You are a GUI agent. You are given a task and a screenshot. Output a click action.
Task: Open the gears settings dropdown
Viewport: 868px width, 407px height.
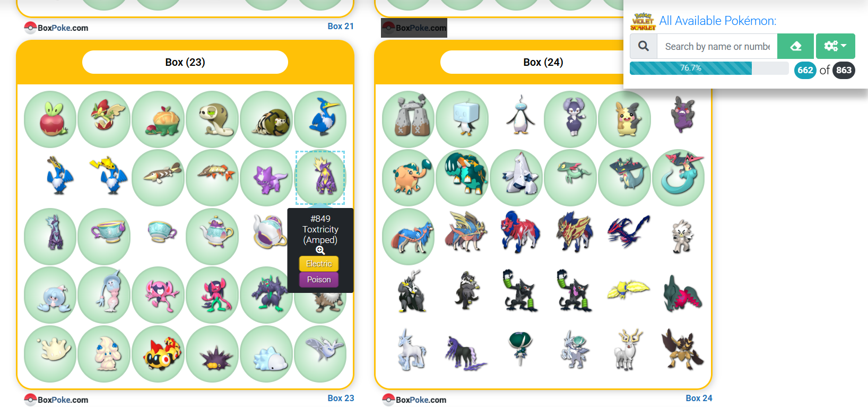(x=835, y=46)
